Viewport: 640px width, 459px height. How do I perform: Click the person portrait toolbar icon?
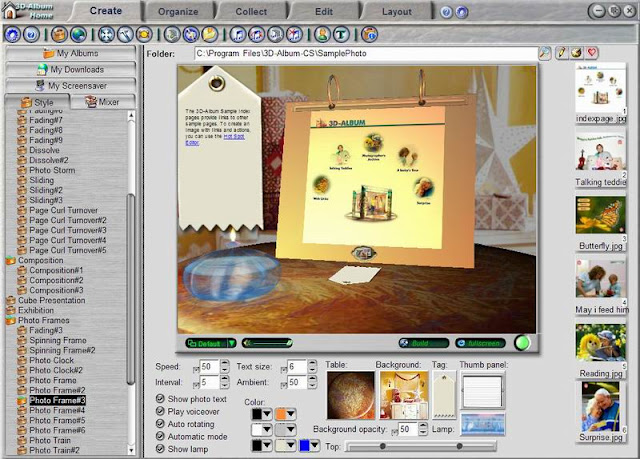(x=322, y=34)
